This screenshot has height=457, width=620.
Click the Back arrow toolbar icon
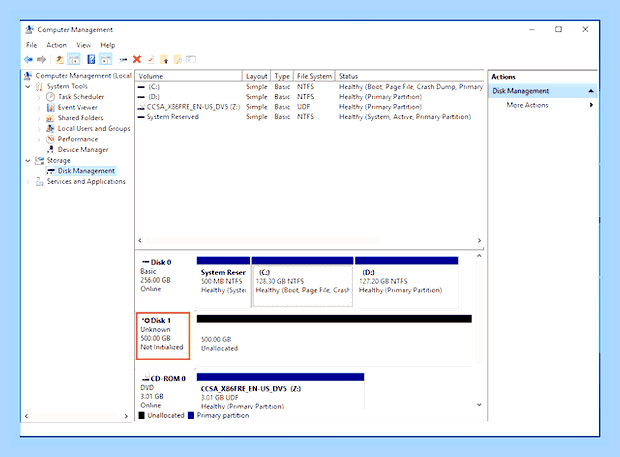[x=28, y=60]
